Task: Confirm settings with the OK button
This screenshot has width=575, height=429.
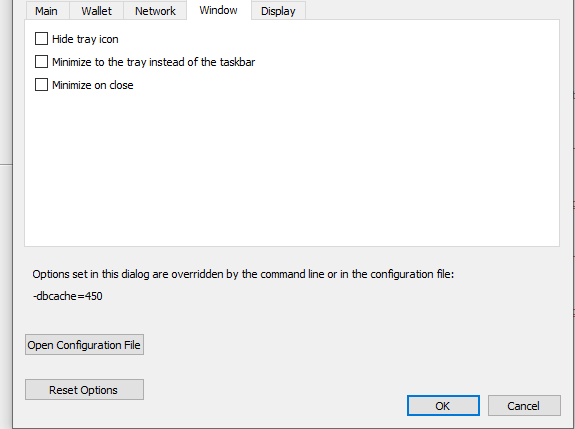Action: (x=443, y=406)
